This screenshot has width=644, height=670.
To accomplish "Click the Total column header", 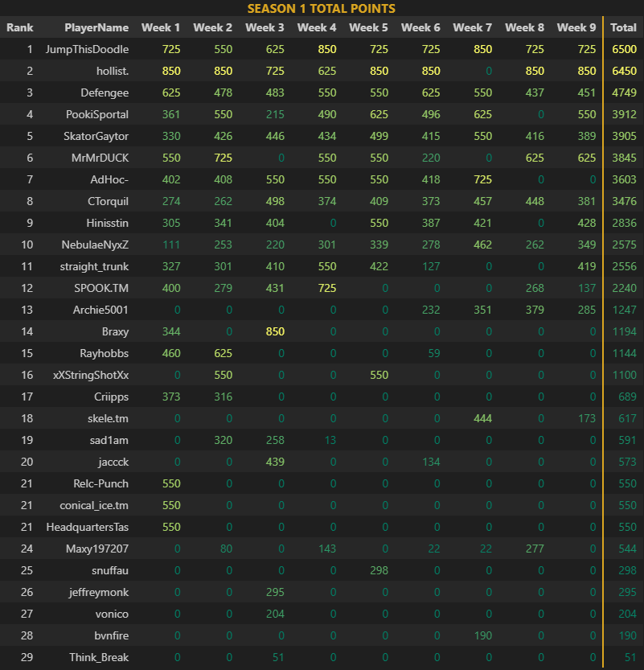I will 624,27.
